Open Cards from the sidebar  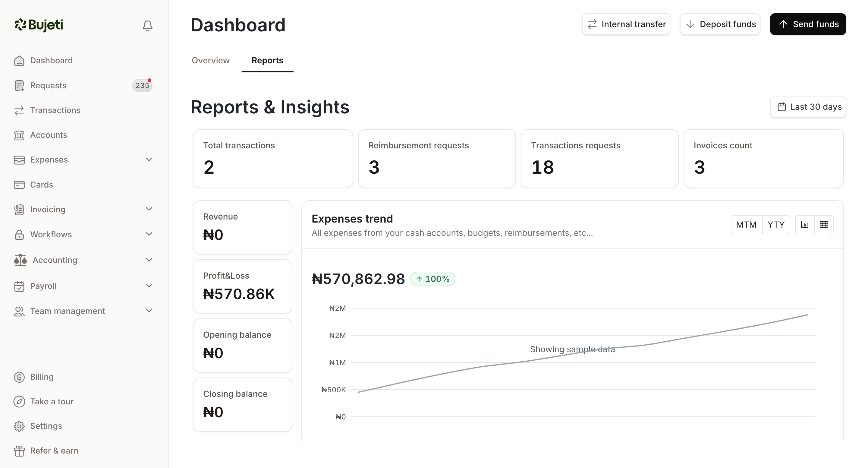42,185
